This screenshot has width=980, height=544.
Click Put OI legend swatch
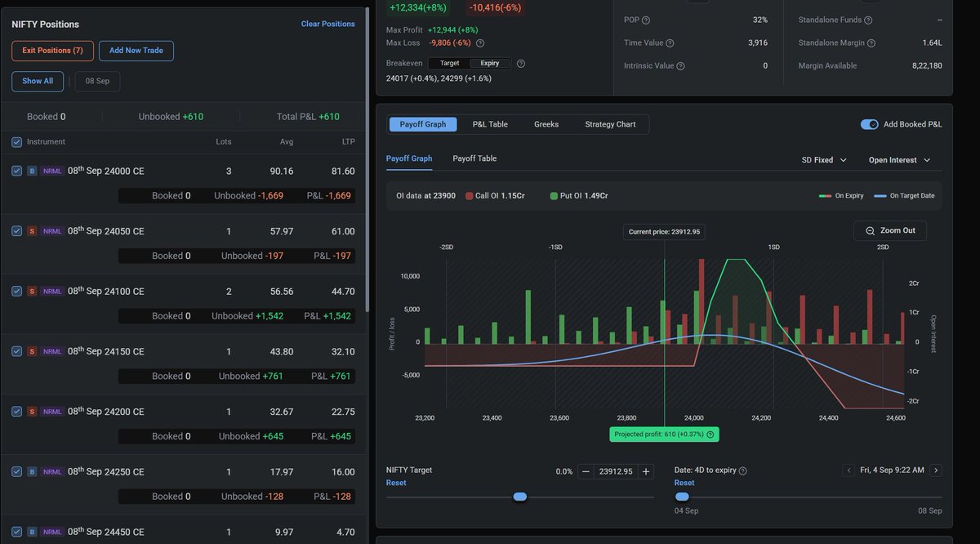coord(555,196)
